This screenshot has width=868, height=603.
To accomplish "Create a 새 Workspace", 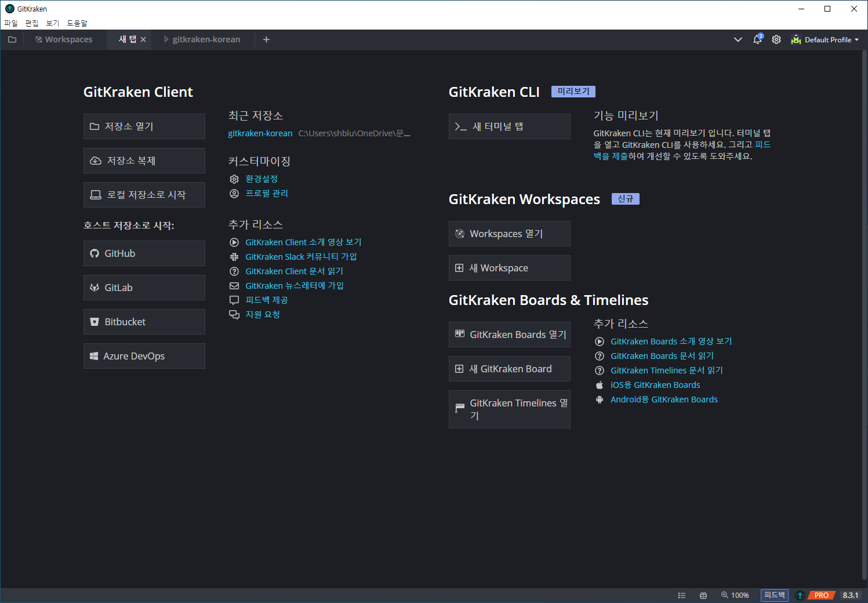I will [x=510, y=268].
